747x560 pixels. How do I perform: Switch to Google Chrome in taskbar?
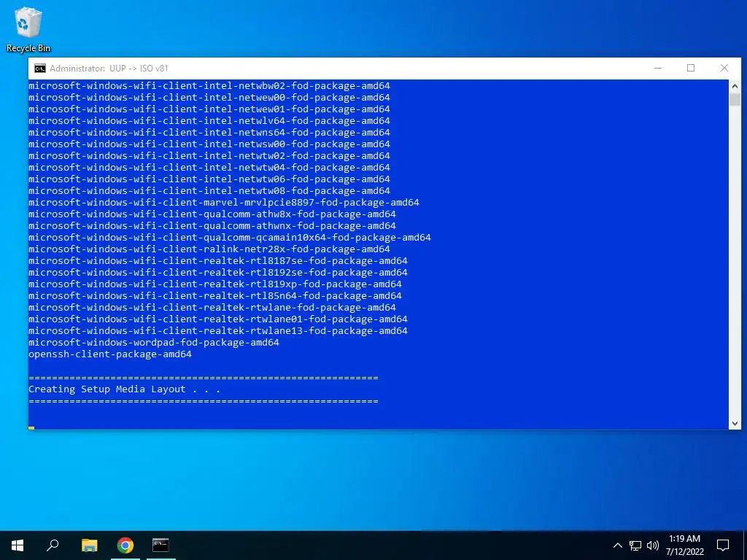[x=125, y=545]
